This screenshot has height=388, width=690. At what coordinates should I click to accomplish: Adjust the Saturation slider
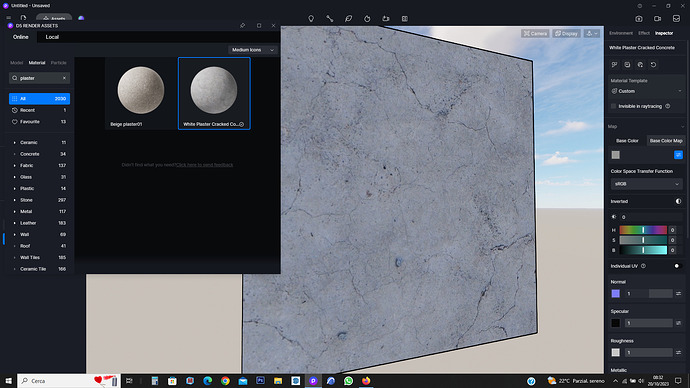pyautogui.click(x=643, y=240)
